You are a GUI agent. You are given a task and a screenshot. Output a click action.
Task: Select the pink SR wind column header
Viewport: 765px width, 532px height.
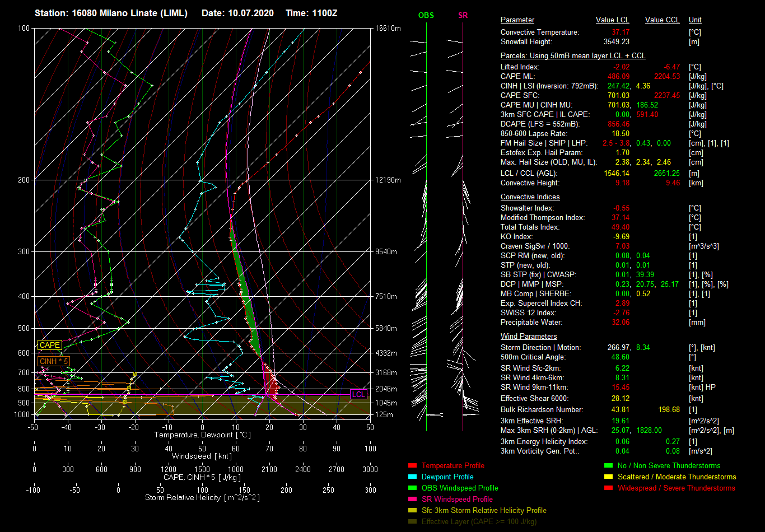[x=463, y=15]
